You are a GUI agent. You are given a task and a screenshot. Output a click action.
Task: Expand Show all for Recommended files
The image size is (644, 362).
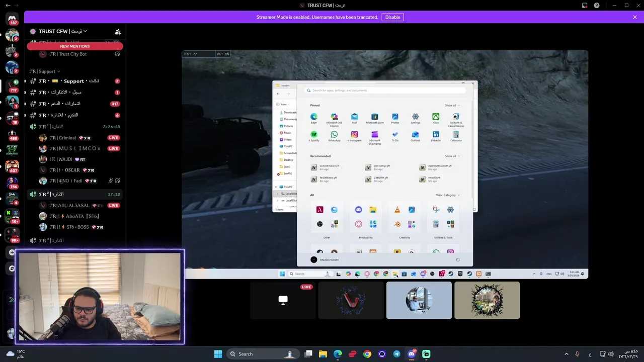point(452,156)
